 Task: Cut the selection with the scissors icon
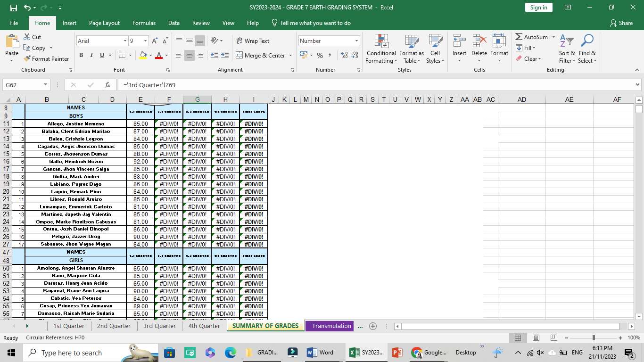(x=27, y=37)
